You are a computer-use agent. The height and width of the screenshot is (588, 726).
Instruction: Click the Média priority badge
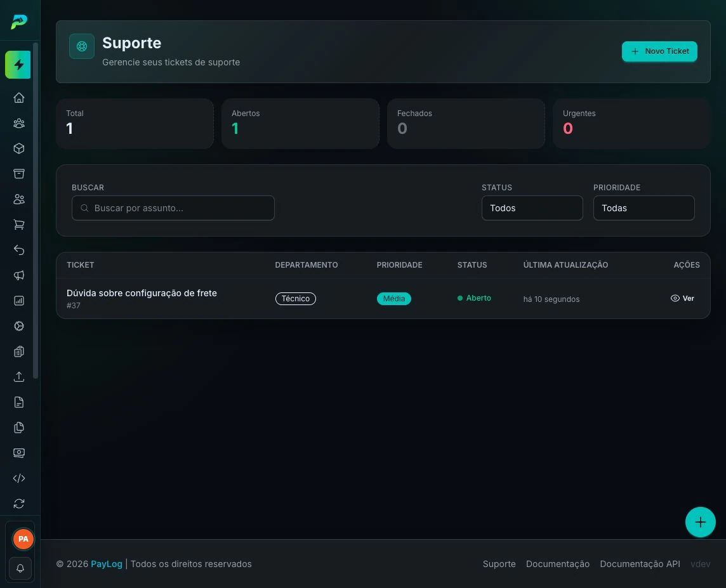click(394, 299)
